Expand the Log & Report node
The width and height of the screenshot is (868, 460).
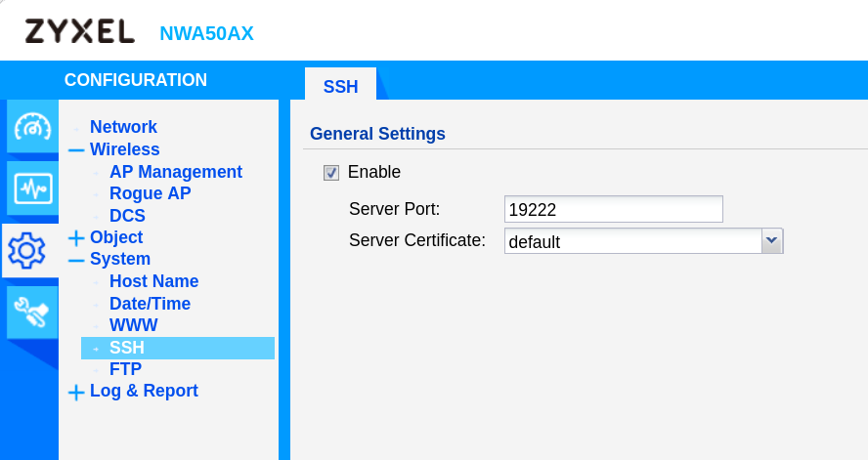(76, 392)
